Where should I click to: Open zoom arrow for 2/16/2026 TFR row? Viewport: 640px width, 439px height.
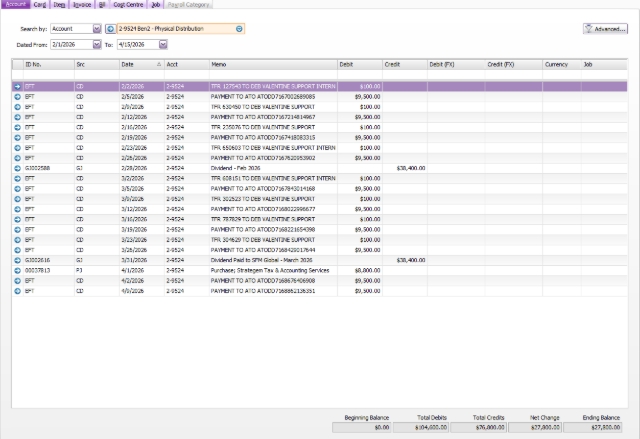[x=17, y=127]
